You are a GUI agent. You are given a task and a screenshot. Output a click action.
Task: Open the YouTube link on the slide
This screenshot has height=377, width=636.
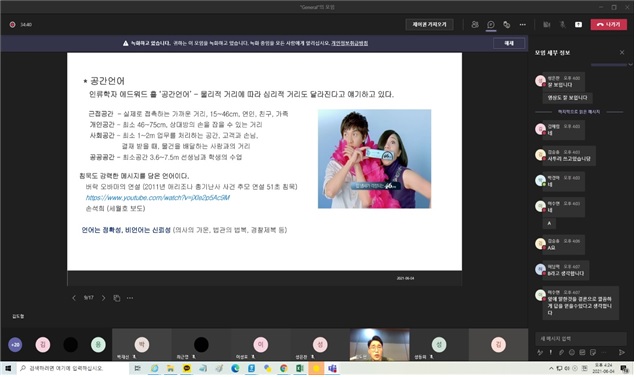point(158,198)
